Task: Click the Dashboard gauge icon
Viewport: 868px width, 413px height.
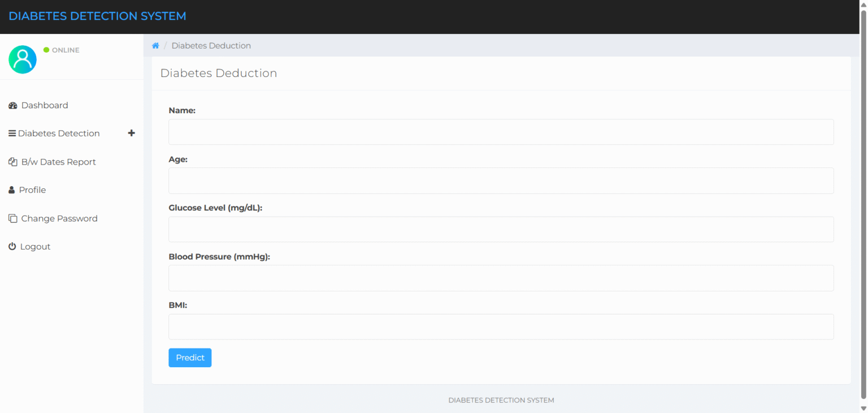Action: (x=13, y=106)
